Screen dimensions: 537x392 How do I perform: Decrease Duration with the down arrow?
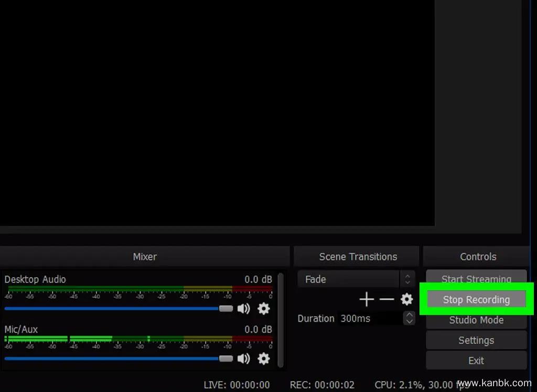tap(409, 321)
